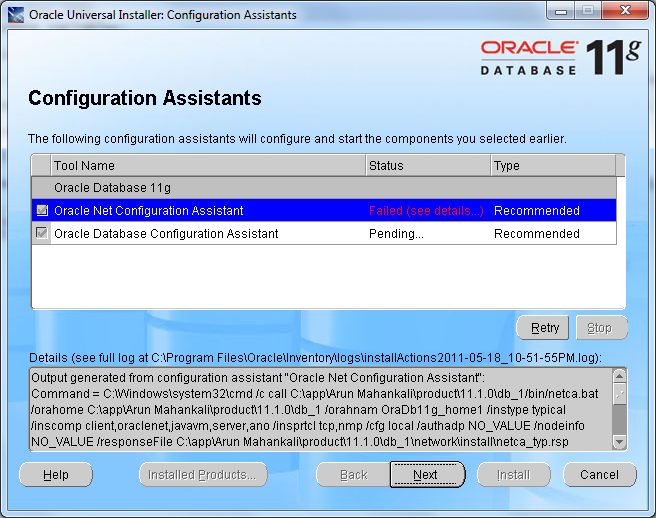This screenshot has width=656, height=518.
Task: Click the Install button
Action: pos(514,474)
